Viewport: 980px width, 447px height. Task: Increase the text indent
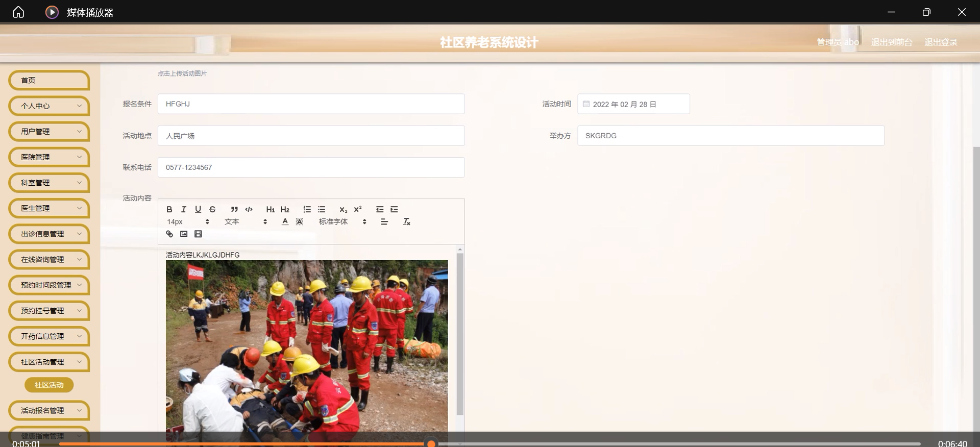click(x=394, y=209)
